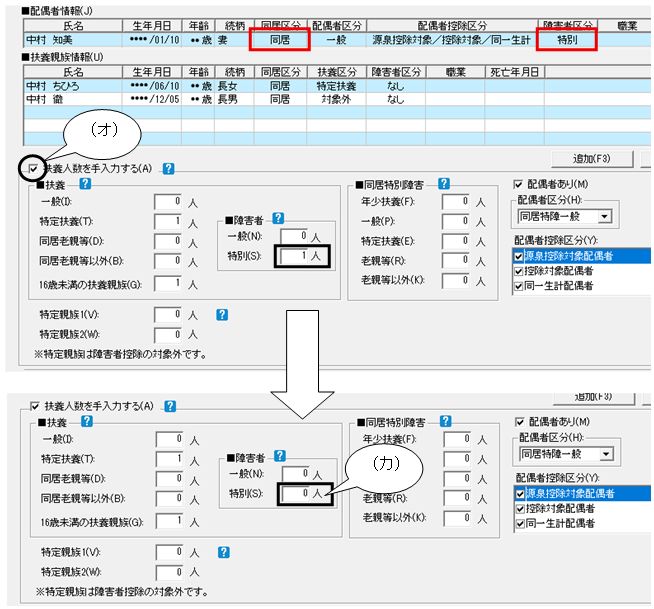Open 配偶者区分(H) dropdown in upper panel
The height and width of the screenshot is (609, 654).
(x=604, y=216)
